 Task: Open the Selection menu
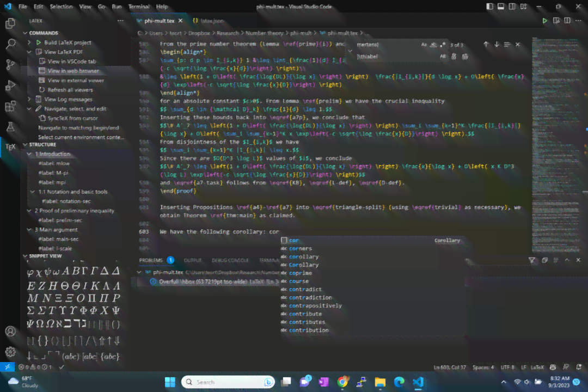pos(61,7)
